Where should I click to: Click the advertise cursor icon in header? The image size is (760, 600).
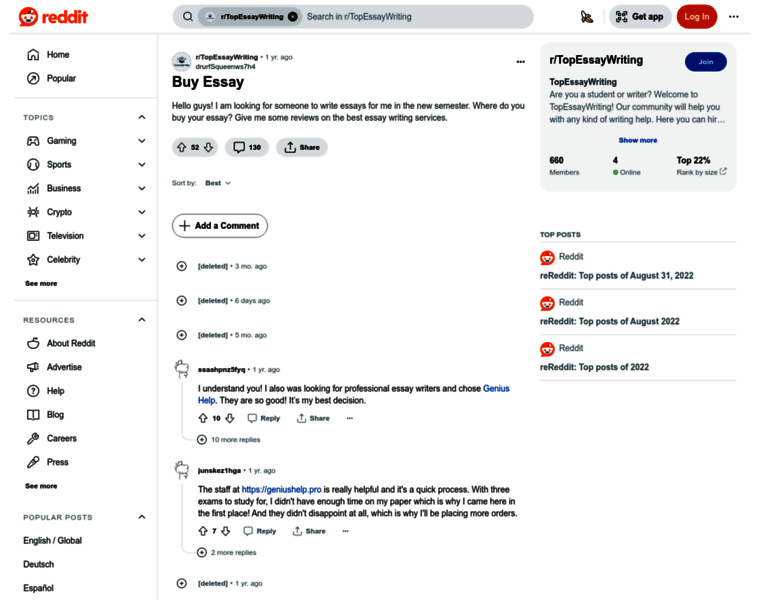pos(587,17)
